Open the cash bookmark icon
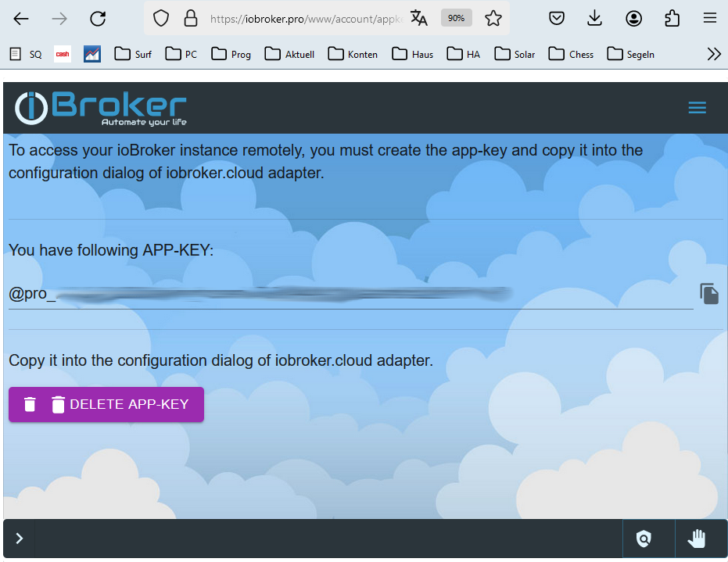Viewport: 728px width, 562px height. (x=63, y=54)
